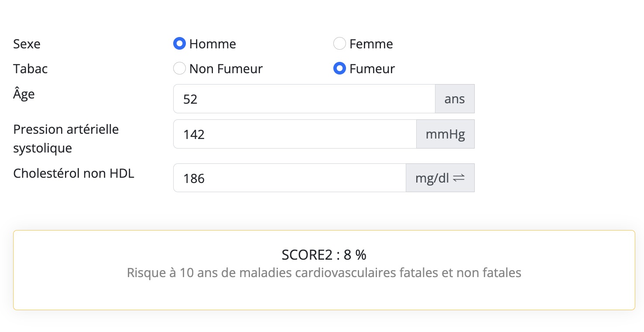Click into the cholesterol field showing 186

pos(290,178)
